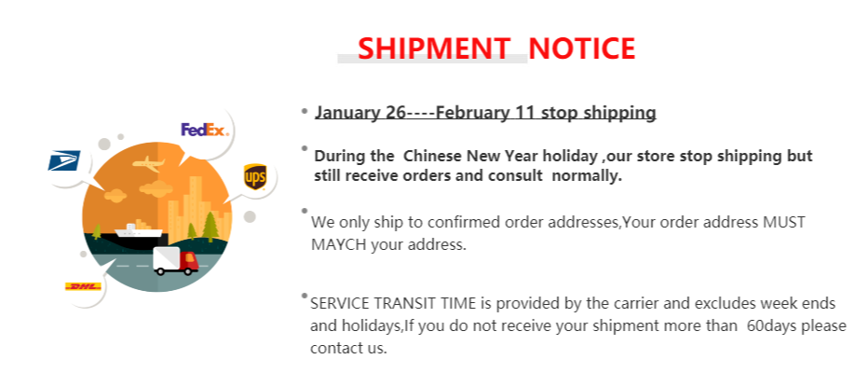The height and width of the screenshot is (373, 868).
Task: Click the bullet before January 26 line
Action: (304, 111)
